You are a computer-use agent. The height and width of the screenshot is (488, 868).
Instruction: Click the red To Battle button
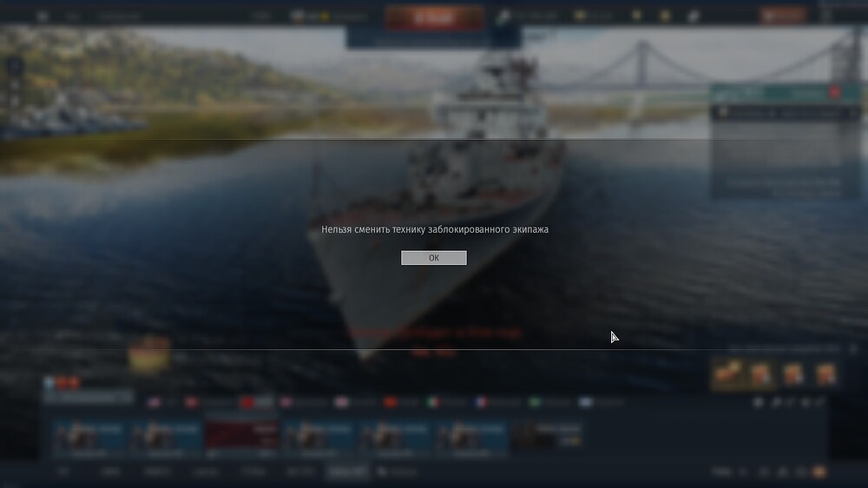click(434, 17)
